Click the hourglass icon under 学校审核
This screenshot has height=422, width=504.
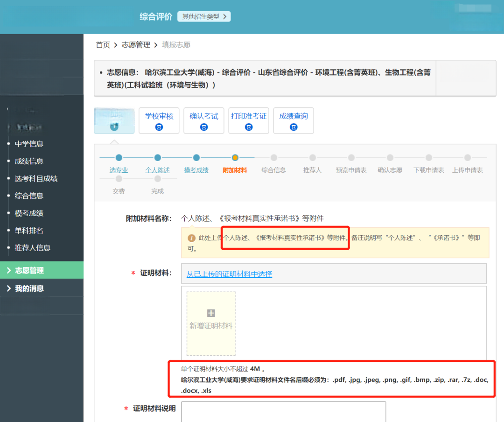pyautogui.click(x=159, y=127)
